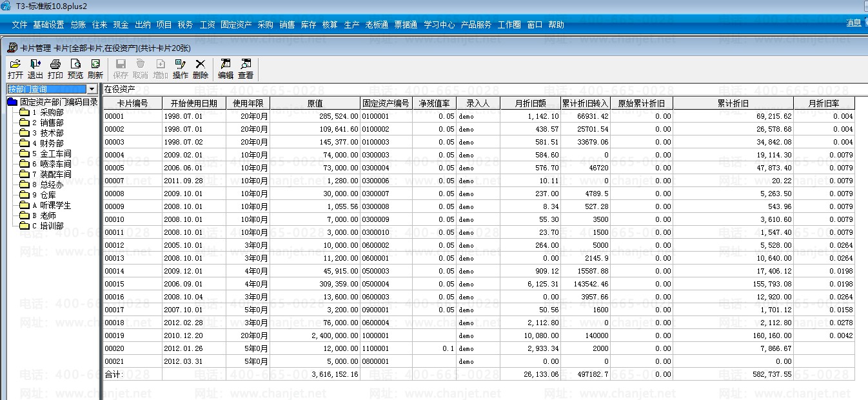The width and height of the screenshot is (868, 400).
Task: Open the 总账 menu
Action: (78, 25)
